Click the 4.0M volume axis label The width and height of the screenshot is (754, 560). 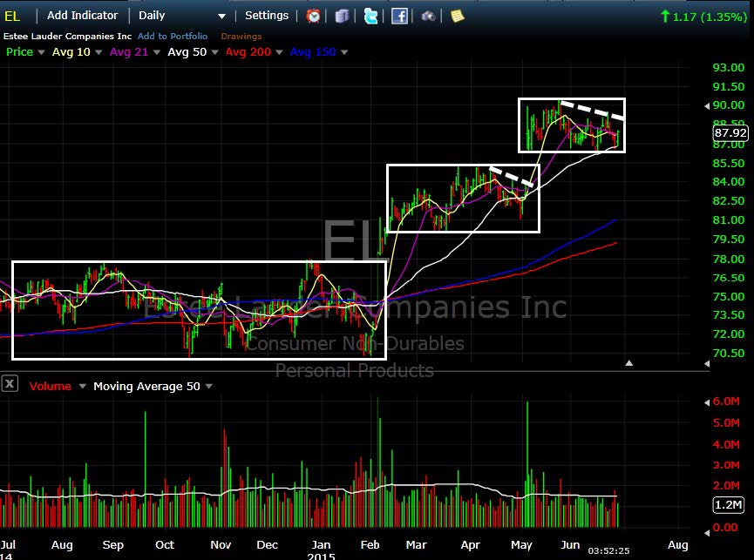click(726, 445)
